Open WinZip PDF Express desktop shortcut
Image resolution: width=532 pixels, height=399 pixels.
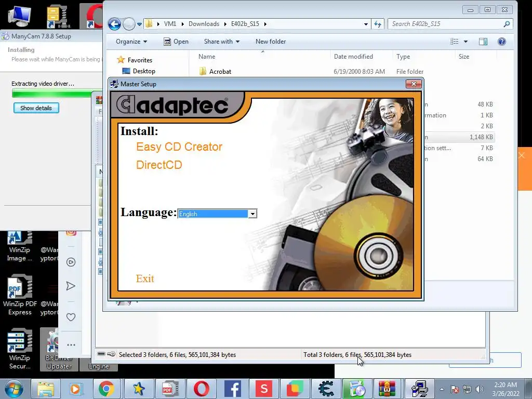pos(20,295)
